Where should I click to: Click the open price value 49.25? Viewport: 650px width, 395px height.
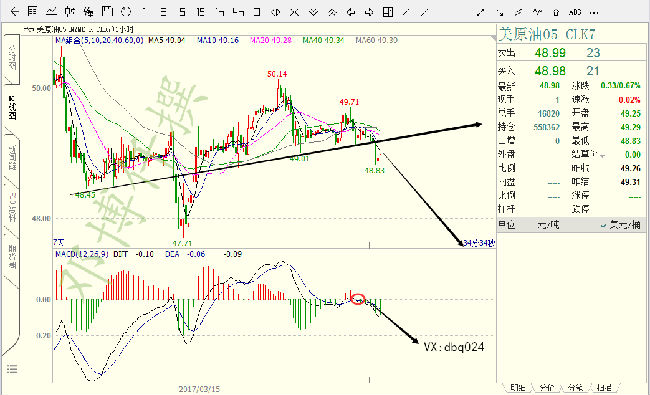[x=631, y=114]
